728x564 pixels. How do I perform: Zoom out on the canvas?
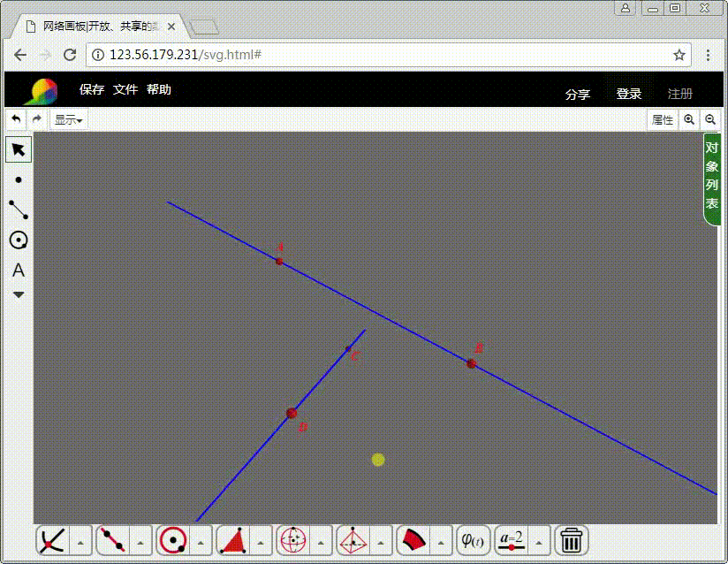pos(710,120)
